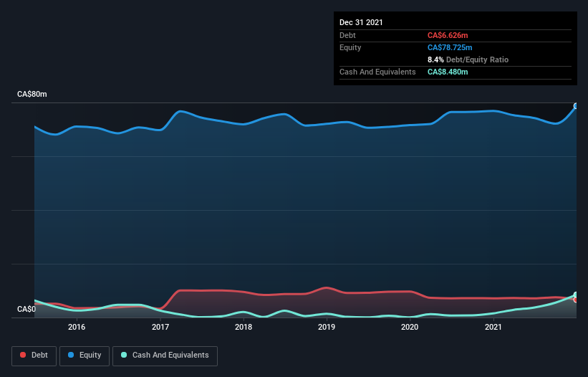This screenshot has height=377, width=588.
Task: Click the 8.4% Debt/Equity Ratio text
Action: [468, 59]
